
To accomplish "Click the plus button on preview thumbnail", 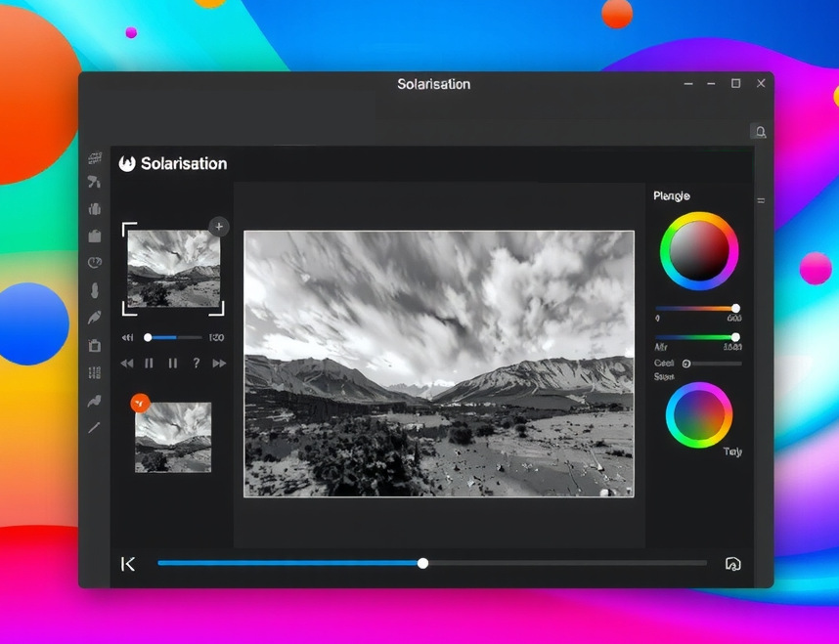I will (219, 227).
